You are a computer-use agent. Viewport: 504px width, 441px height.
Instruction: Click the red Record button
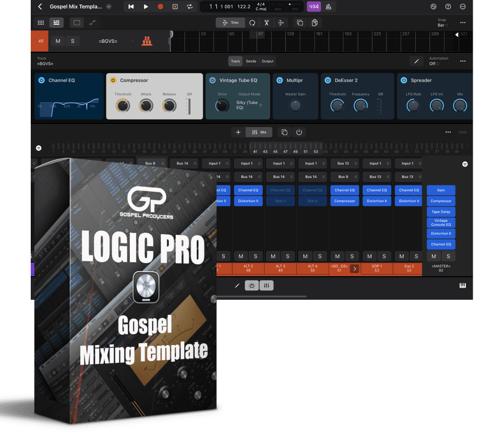click(x=160, y=7)
